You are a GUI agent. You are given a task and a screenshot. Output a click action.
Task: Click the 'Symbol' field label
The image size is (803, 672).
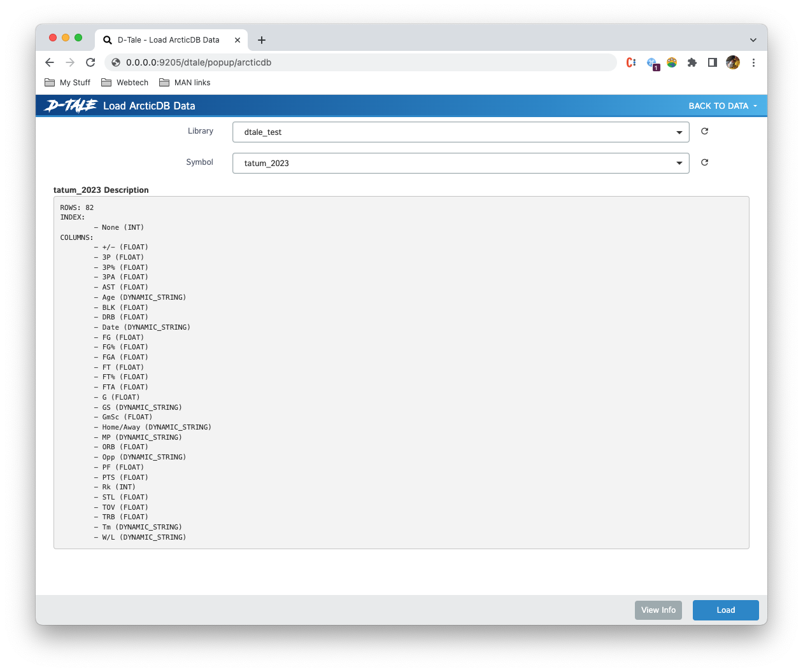[199, 162]
